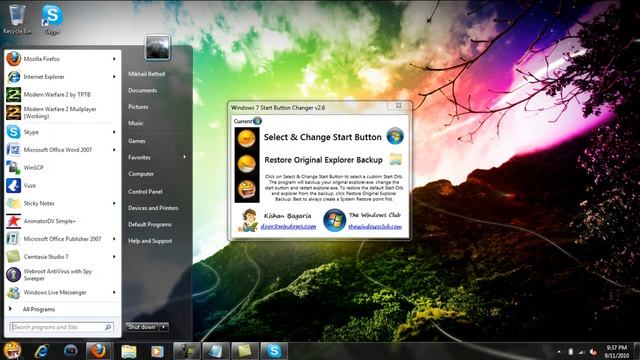Expand Sticky Notes jump list arrow
The height and width of the screenshot is (360, 640).
[114, 203]
